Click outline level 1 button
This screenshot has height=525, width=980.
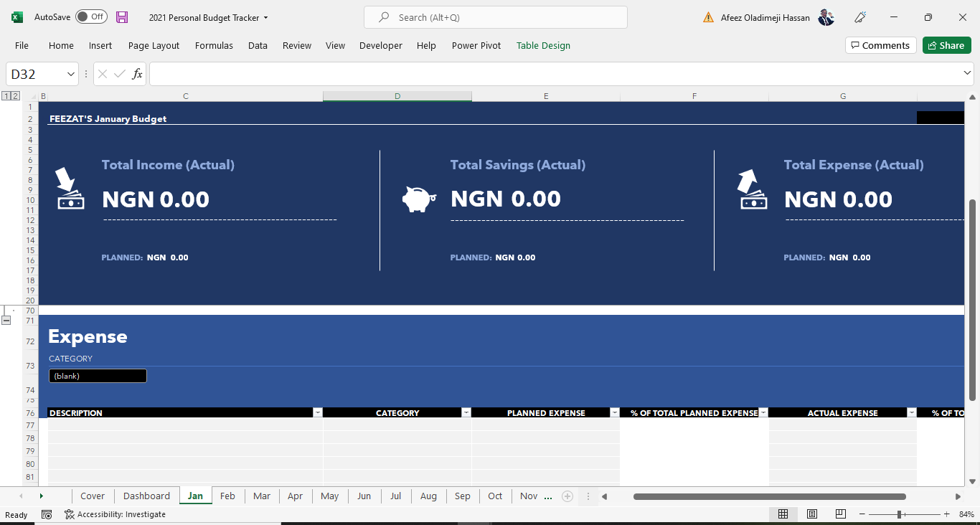click(x=6, y=96)
